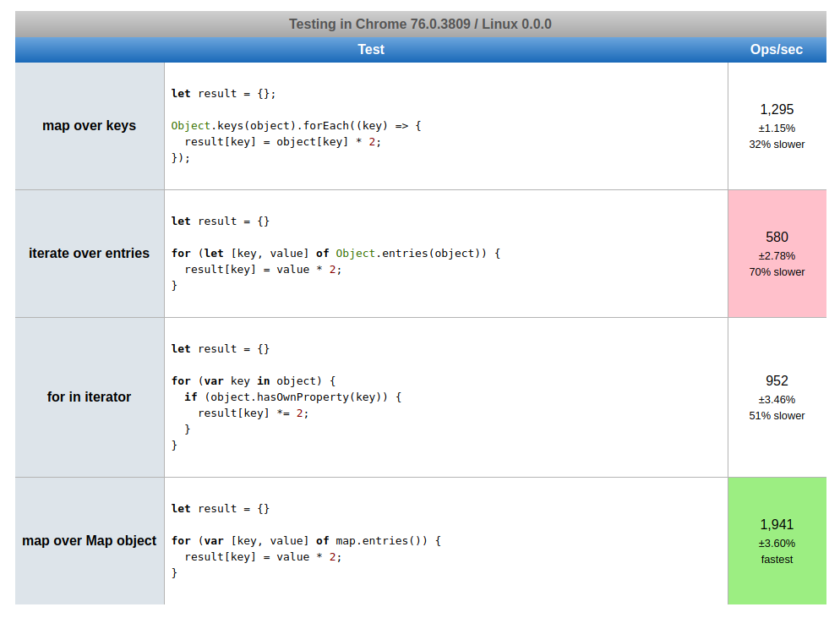840x618 pixels.
Task: Click the 'Testing in Chrome 76.0.3809 / Linux 0.0.0' header
Action: coord(420,25)
